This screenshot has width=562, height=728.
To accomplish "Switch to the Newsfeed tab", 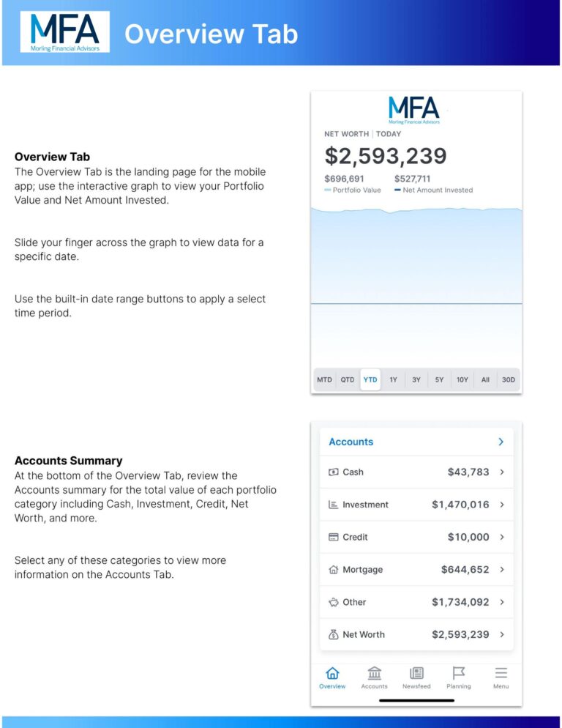I will (x=416, y=679).
